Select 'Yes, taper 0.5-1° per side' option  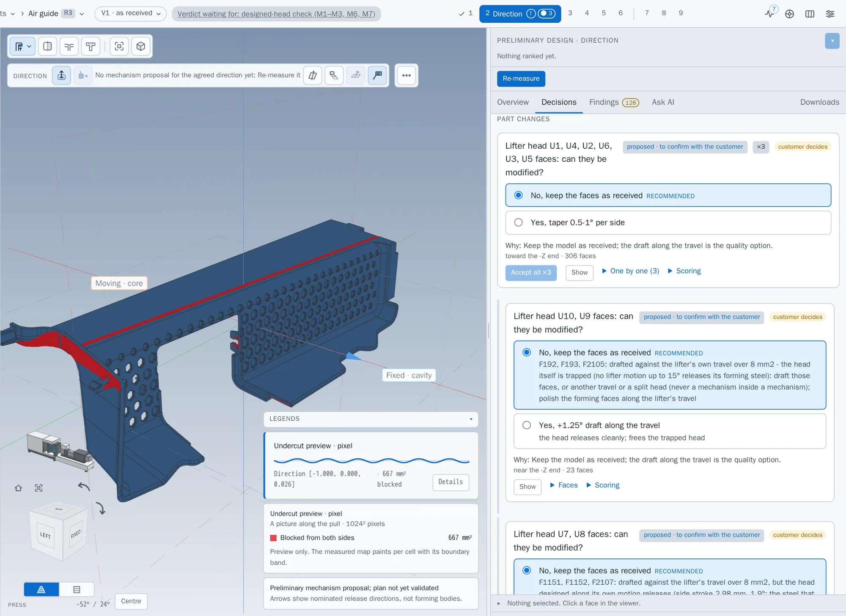point(668,222)
